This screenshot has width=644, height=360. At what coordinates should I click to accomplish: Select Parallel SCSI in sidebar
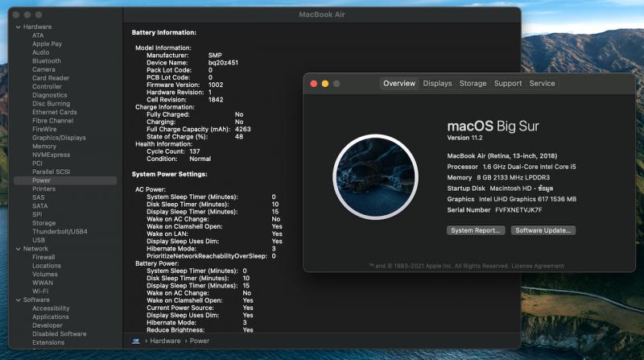point(51,172)
